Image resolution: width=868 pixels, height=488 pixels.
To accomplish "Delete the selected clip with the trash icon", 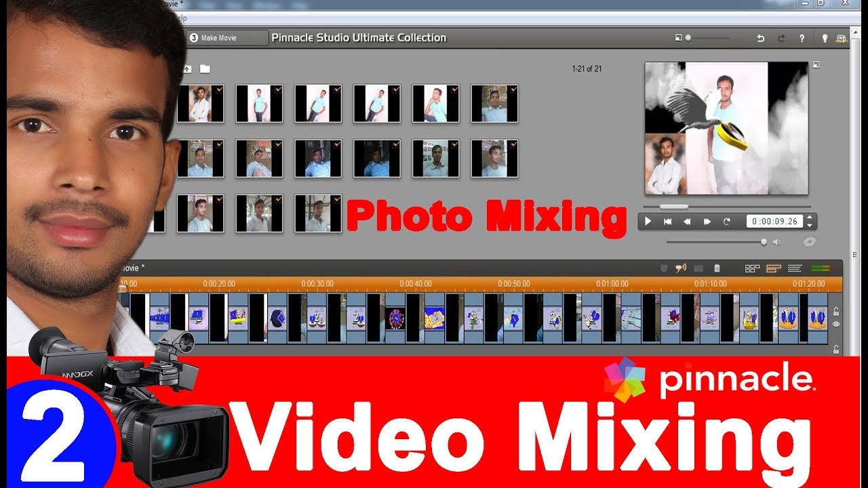I will click(x=717, y=268).
